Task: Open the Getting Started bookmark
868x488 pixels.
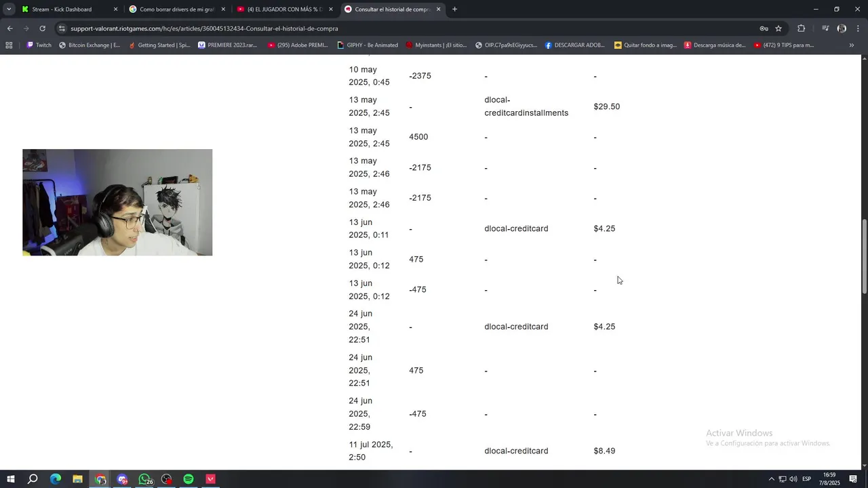Action: click(x=159, y=45)
